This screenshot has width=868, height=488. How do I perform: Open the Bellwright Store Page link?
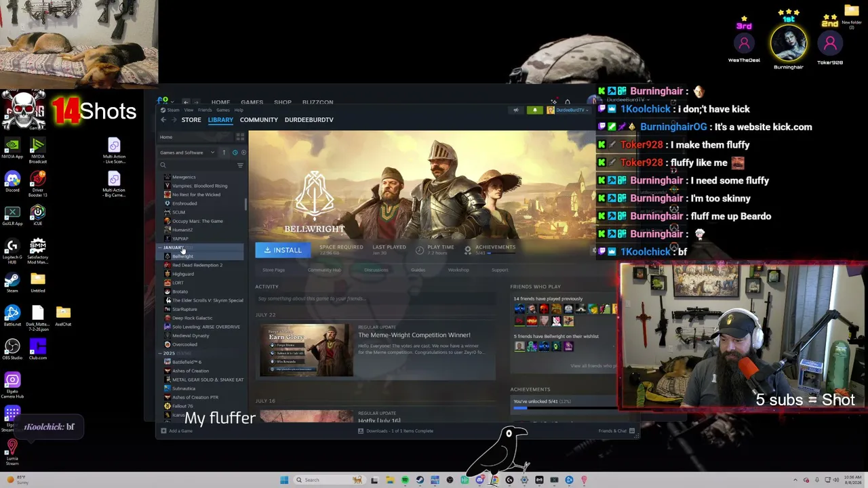point(274,270)
